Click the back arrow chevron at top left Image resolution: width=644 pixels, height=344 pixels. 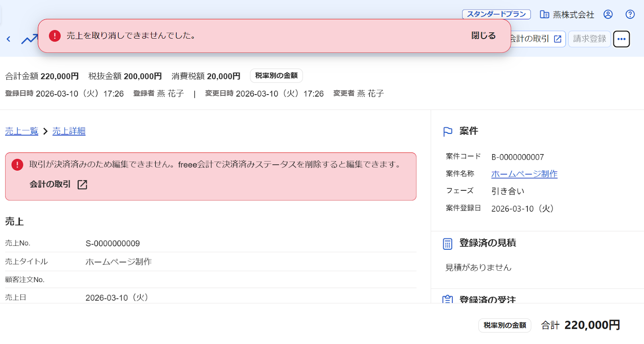(8, 39)
